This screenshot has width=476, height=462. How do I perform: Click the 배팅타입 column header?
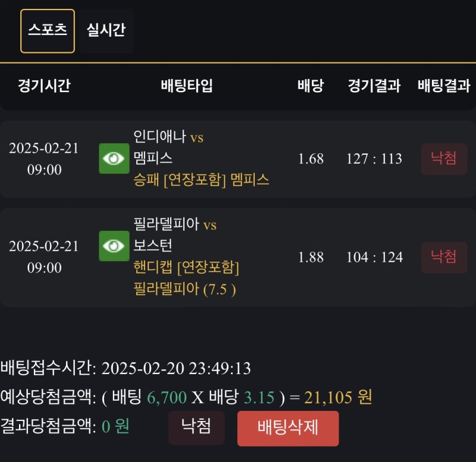(x=186, y=86)
